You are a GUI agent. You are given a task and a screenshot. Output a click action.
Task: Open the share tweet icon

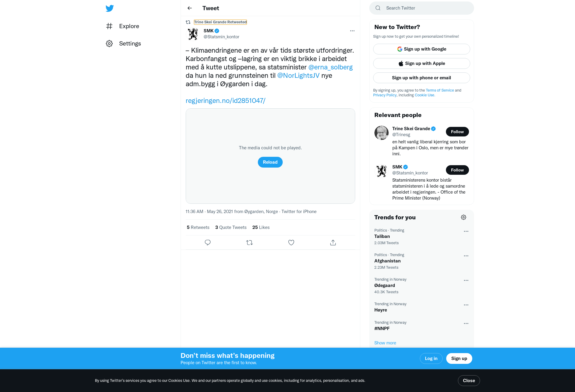point(333,242)
